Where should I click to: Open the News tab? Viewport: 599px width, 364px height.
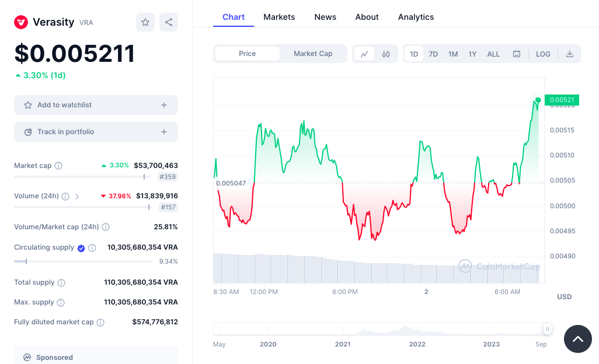tap(325, 17)
